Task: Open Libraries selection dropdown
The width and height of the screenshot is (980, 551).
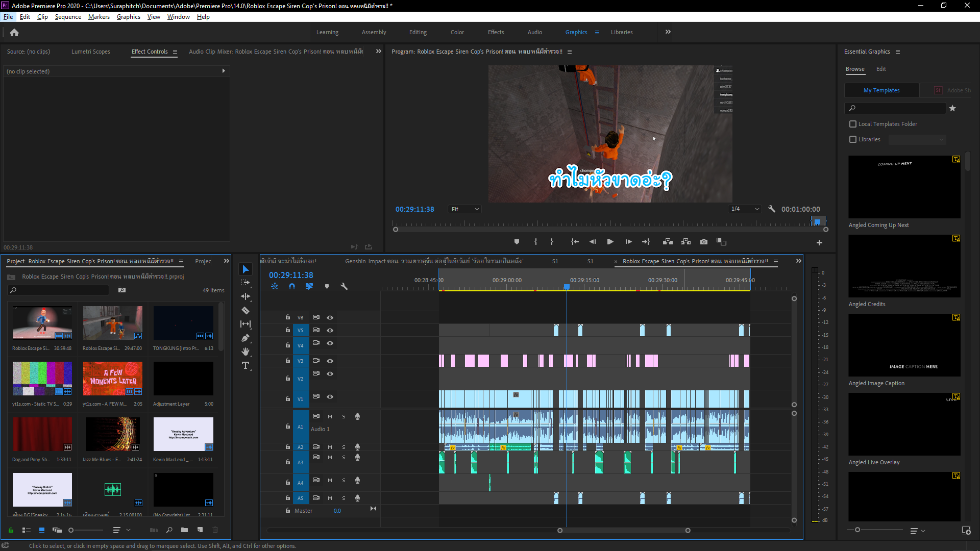Action: click(917, 139)
